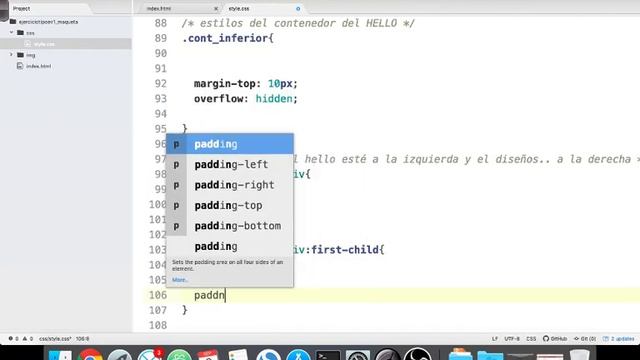This screenshot has height=360, width=640.
Task: Open the Git panel from status bar
Action: pos(585,339)
